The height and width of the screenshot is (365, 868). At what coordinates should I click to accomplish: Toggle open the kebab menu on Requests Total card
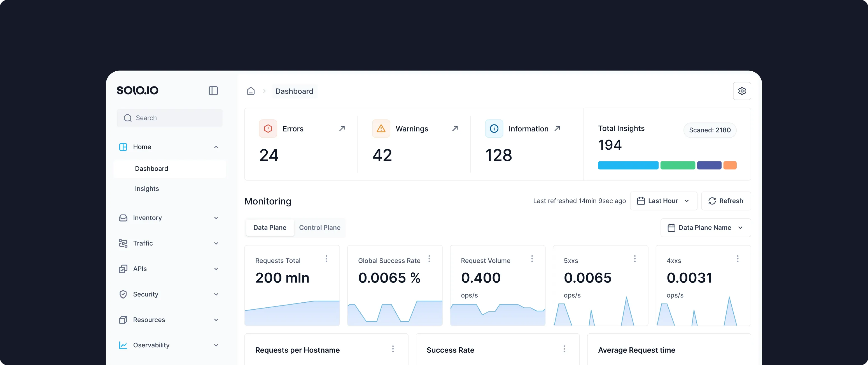coord(326,259)
